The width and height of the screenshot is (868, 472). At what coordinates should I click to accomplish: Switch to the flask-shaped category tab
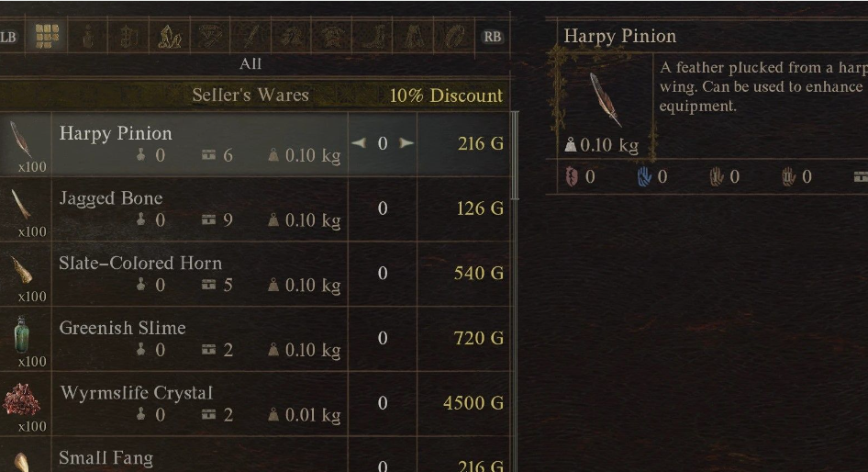pos(88,37)
